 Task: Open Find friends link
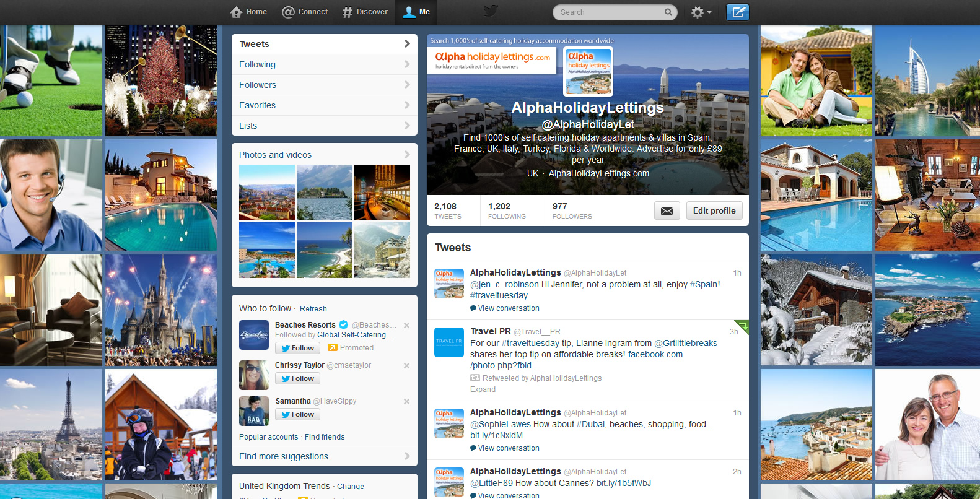tap(325, 437)
